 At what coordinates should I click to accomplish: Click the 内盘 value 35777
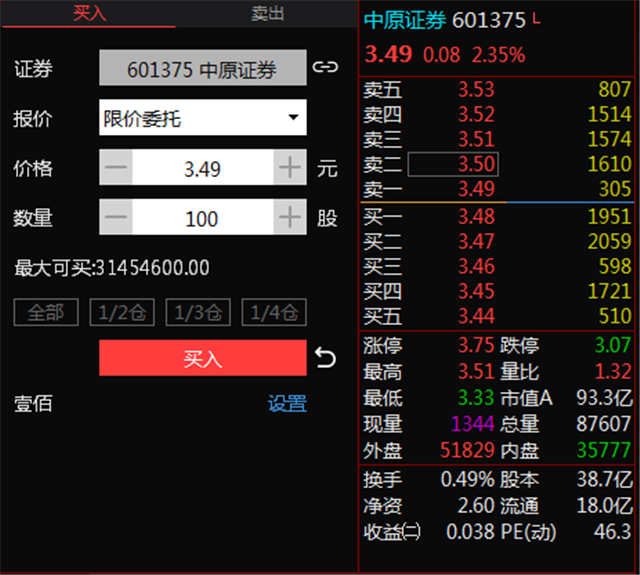click(x=604, y=450)
